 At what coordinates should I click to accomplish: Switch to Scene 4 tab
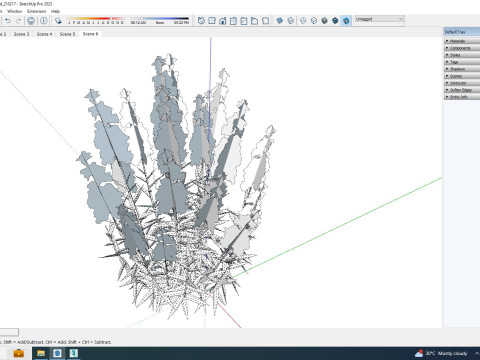[x=44, y=34]
